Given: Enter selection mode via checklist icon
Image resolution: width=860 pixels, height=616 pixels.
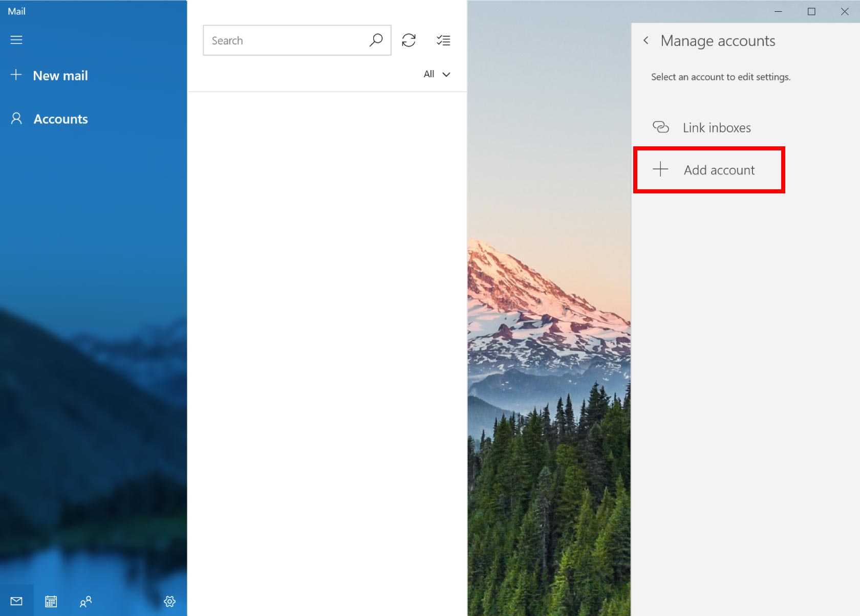Looking at the screenshot, I should [x=443, y=40].
